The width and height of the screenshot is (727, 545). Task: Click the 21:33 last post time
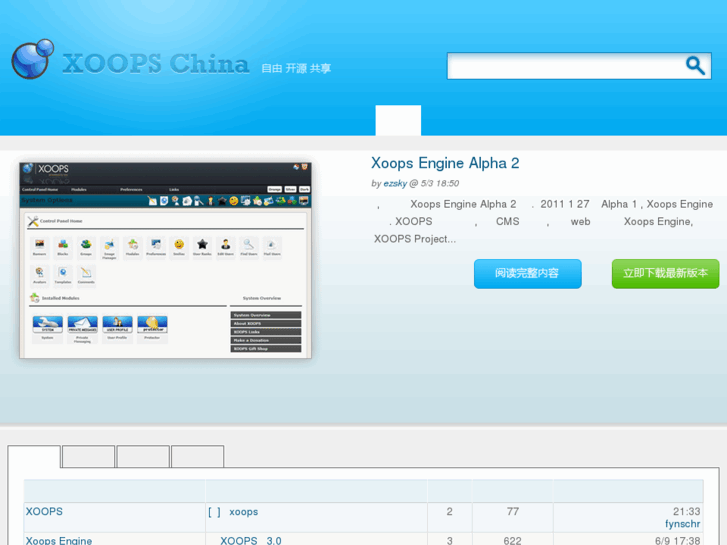tap(687, 512)
